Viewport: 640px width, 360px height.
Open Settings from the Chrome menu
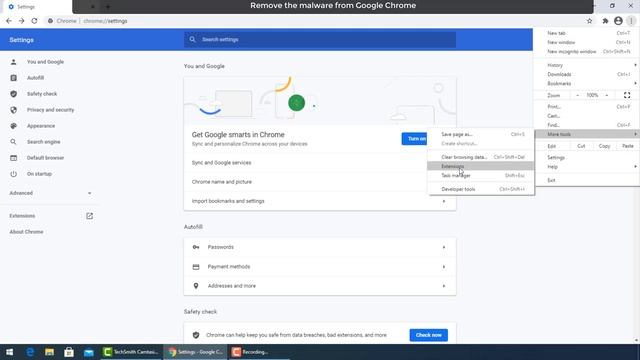click(587, 158)
